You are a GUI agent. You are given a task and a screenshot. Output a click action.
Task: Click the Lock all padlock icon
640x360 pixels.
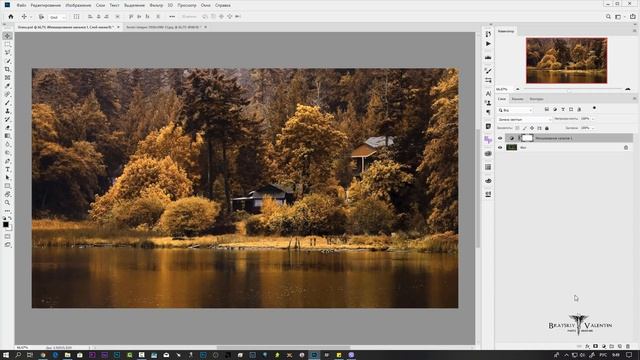(x=547, y=128)
